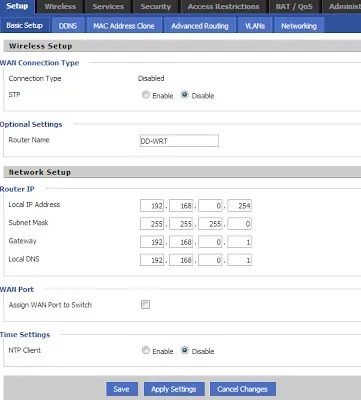Open the Setup main tab

click(x=17, y=6)
